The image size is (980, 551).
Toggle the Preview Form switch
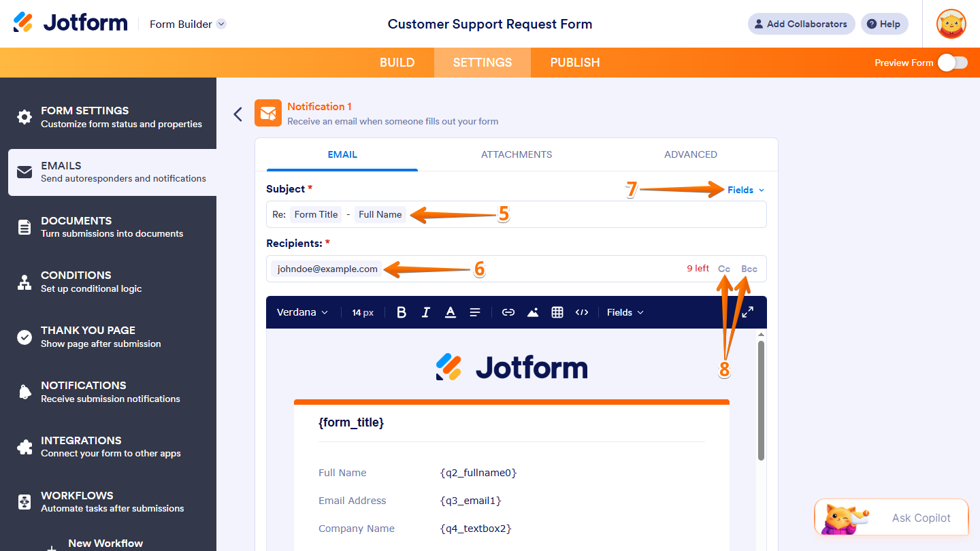click(x=952, y=63)
